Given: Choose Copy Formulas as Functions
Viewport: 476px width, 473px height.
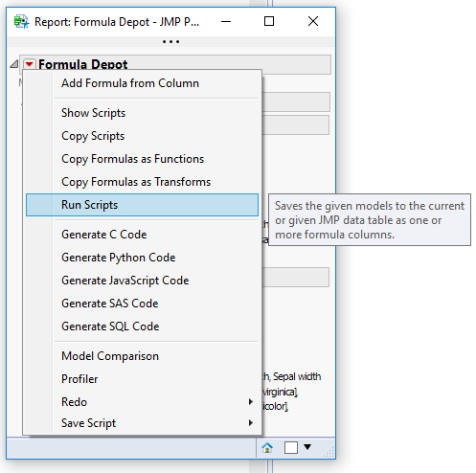Looking at the screenshot, I should 142,159.
